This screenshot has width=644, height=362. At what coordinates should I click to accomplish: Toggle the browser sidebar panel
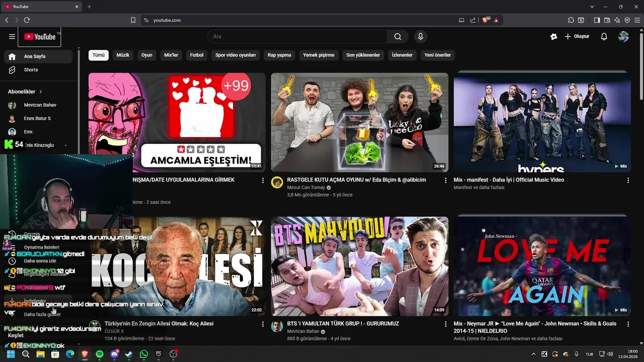tap(597, 20)
